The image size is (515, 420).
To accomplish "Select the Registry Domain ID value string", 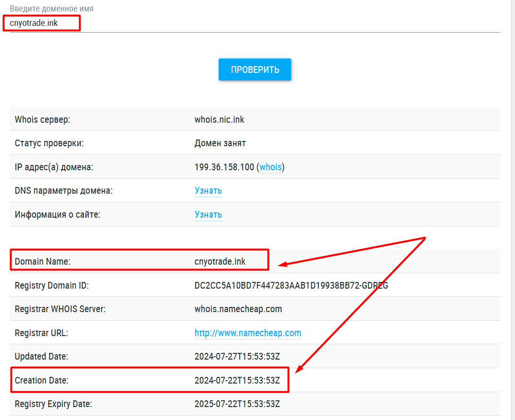I will [x=291, y=285].
